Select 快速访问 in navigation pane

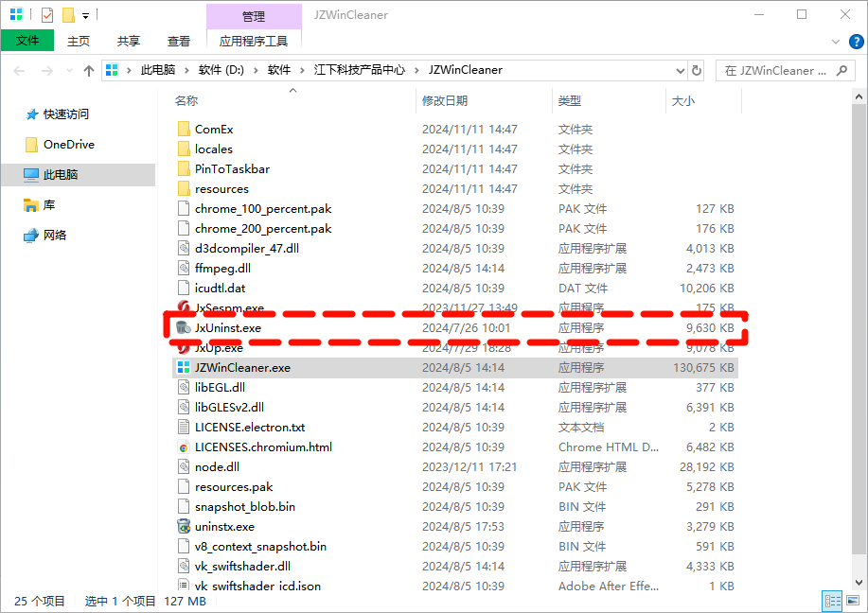[x=66, y=114]
